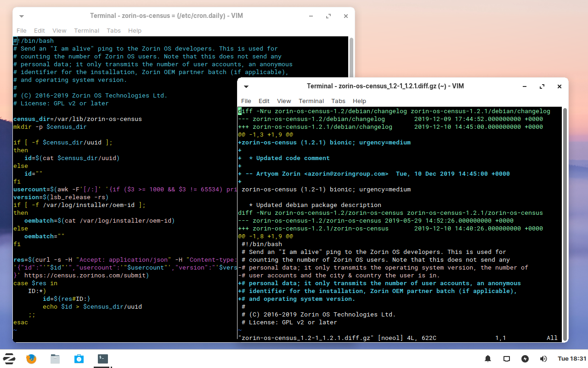Open Tabs menu in cron.daily terminal
Image resolution: width=588 pixels, height=368 pixels.
point(113,30)
